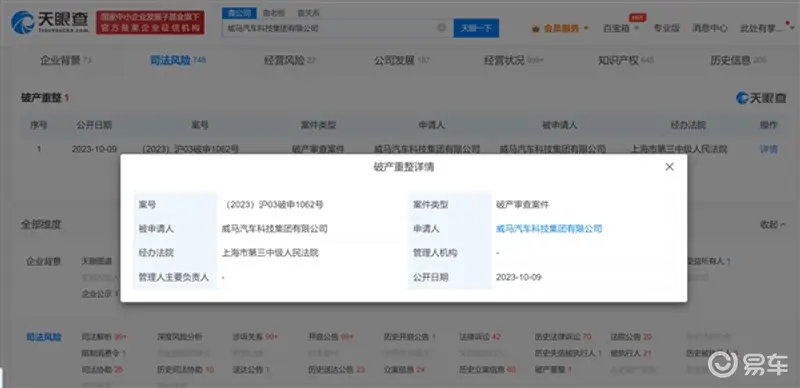This screenshot has width=800, height=388.
Task: Click the blue 天眼一下 search button
Action: coord(476,28)
